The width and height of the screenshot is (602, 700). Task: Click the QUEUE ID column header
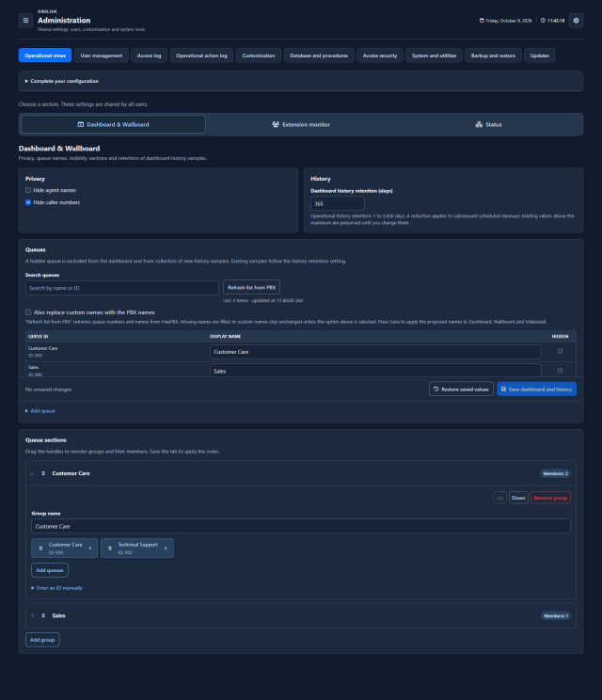tap(38, 336)
